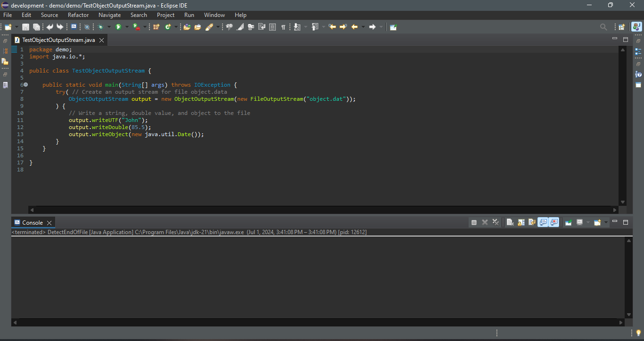Maximize the Console view panel
Screen dimensions: 644x341
click(x=626, y=222)
